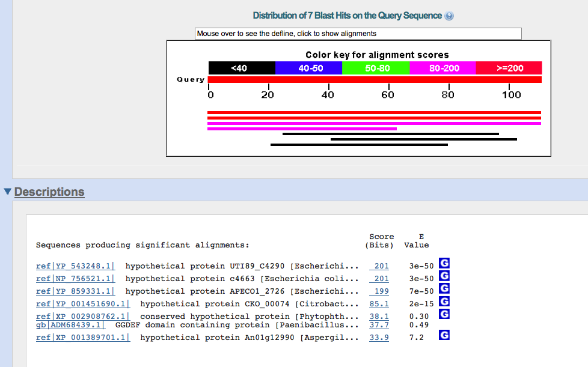Select the short magenta hit alignment bar
This screenshot has height=367, width=588.
click(x=302, y=129)
